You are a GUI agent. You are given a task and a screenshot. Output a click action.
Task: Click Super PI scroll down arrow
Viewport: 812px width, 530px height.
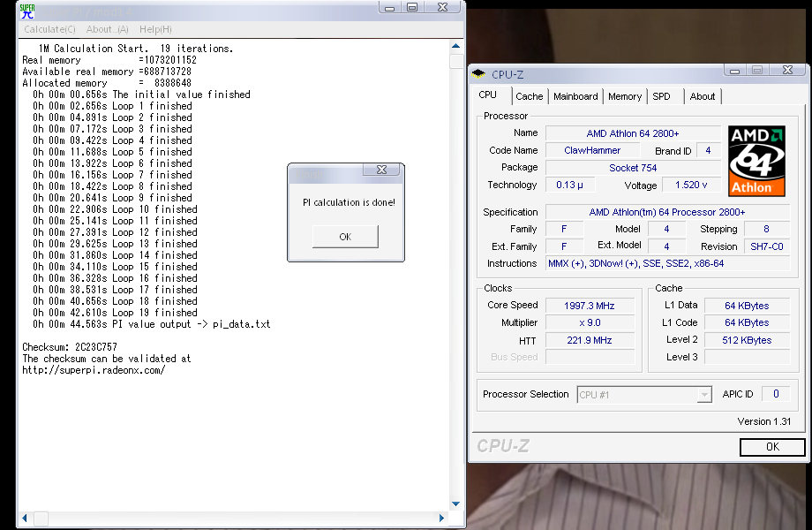[x=455, y=503]
